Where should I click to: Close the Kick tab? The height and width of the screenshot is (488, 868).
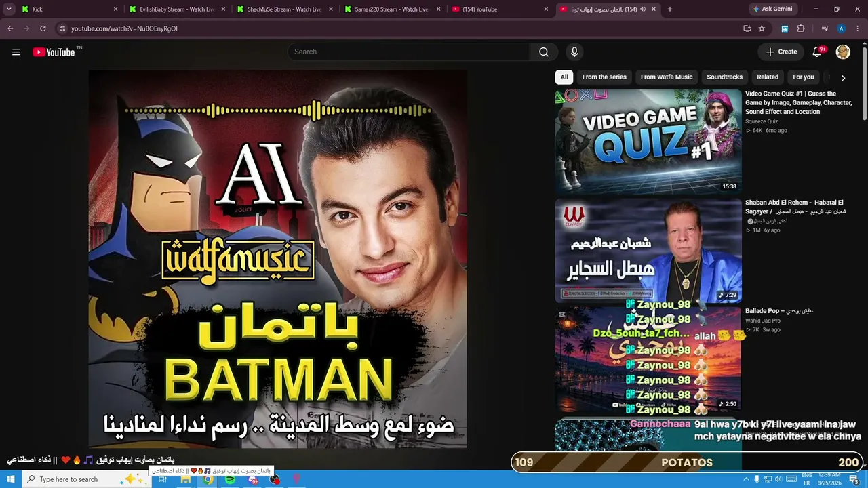[x=115, y=9]
